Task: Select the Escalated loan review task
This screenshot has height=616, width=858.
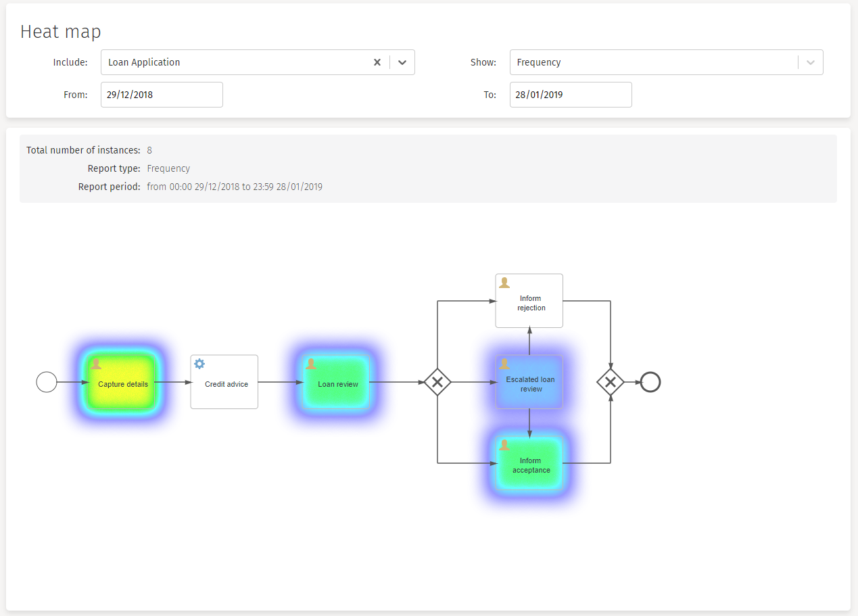Action: tap(530, 383)
